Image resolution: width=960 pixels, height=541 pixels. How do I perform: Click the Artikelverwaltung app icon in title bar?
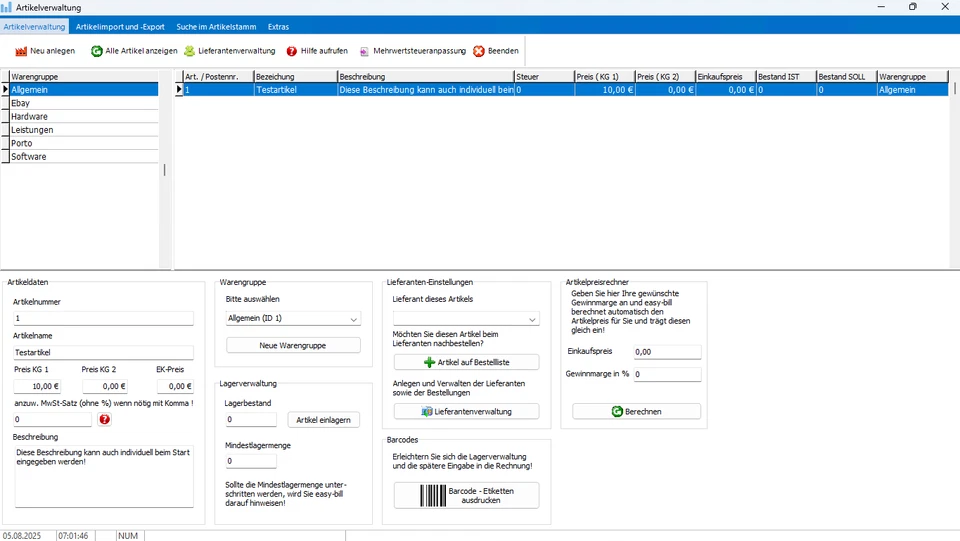[6, 7]
